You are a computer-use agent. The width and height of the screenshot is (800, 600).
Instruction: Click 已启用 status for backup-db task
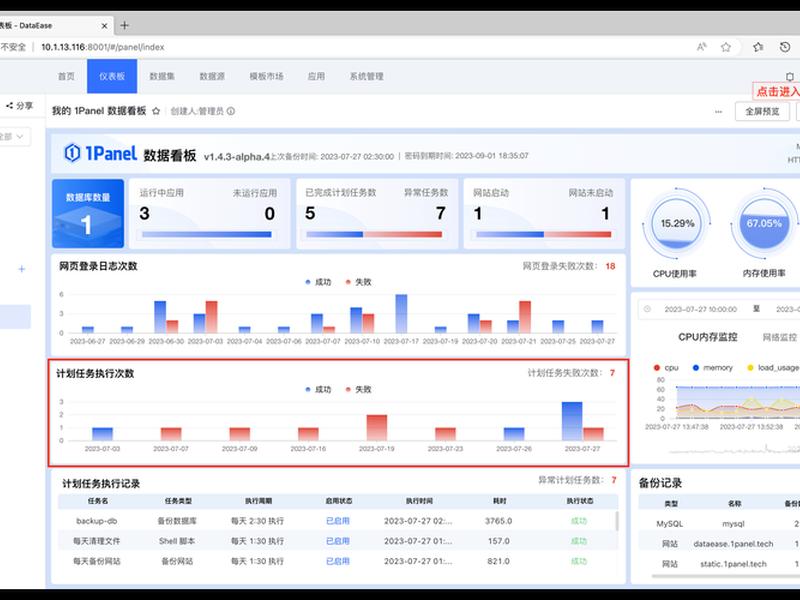[x=337, y=521]
